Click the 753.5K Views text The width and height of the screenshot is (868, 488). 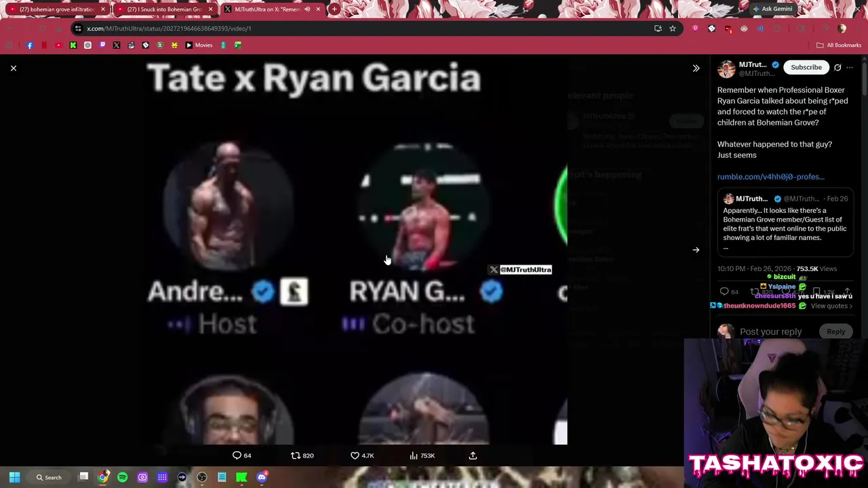tap(816, 269)
